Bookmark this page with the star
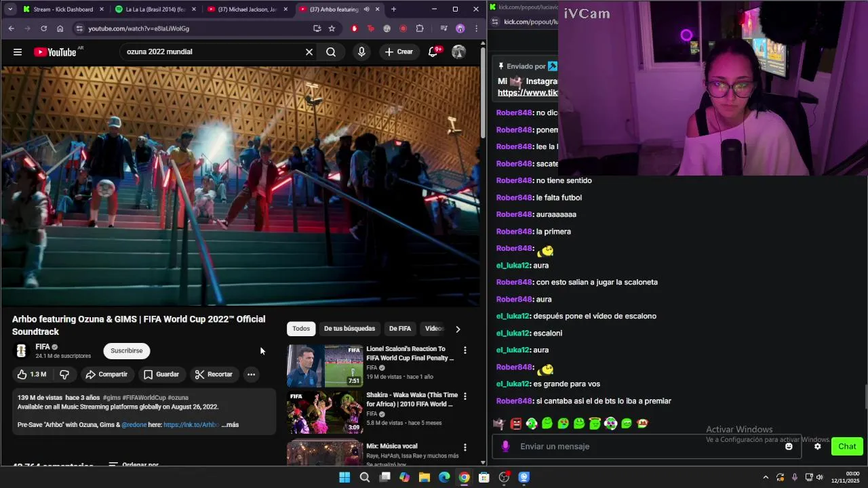The image size is (868, 488). pos(332,28)
